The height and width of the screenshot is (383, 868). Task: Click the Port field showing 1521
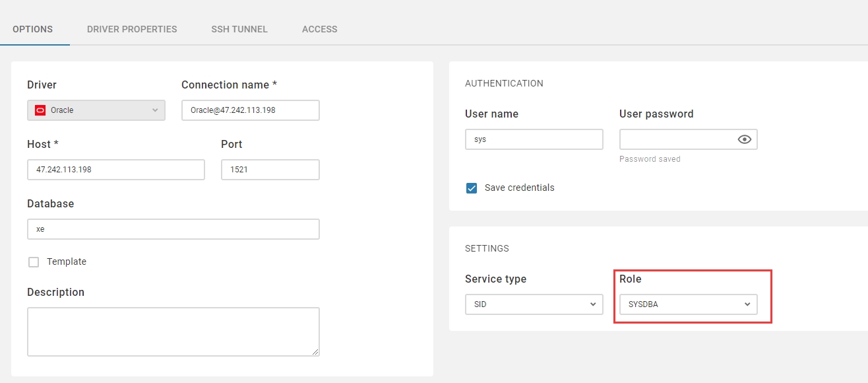point(270,170)
